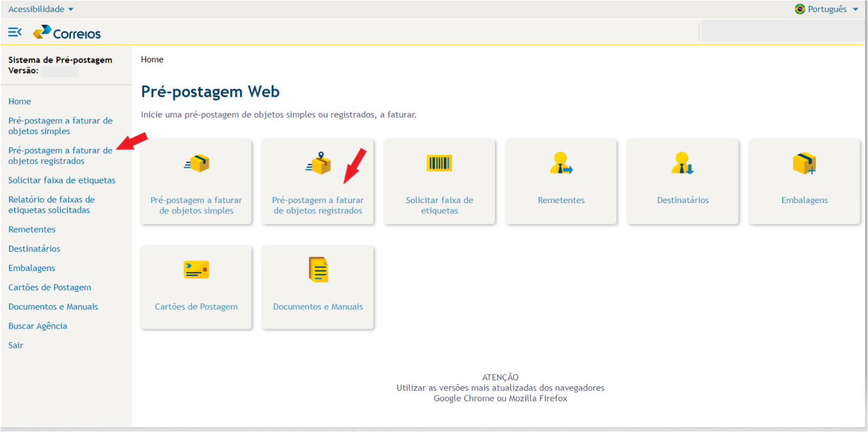Screen dimensions: 868x432
Task: Click the Documentos e Manuais document icon
Action: 319,270
